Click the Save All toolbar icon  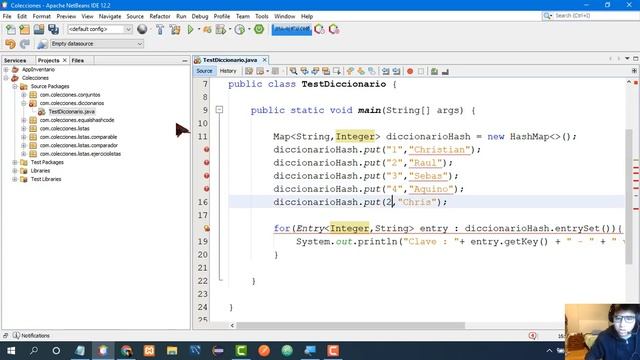click(x=53, y=29)
